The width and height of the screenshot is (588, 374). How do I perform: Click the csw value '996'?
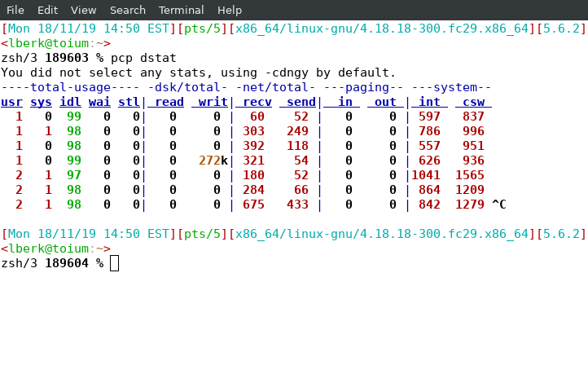[473, 131]
